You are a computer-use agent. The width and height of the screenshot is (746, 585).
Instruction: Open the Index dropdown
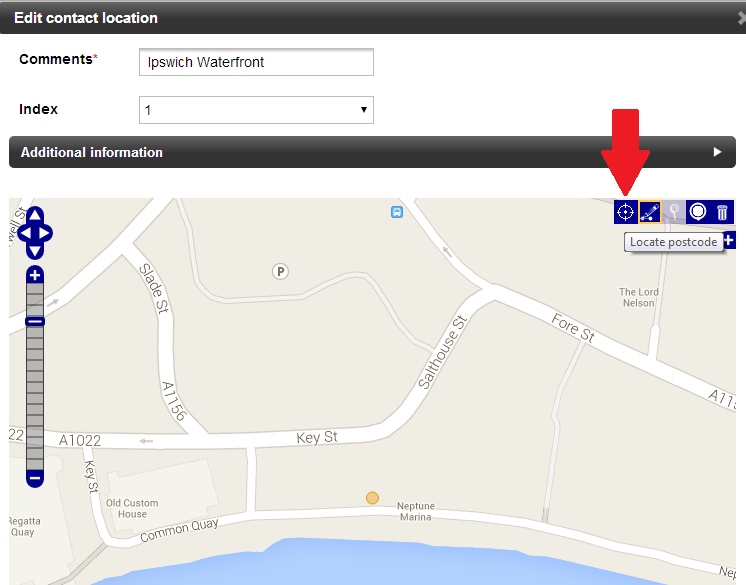click(256, 110)
